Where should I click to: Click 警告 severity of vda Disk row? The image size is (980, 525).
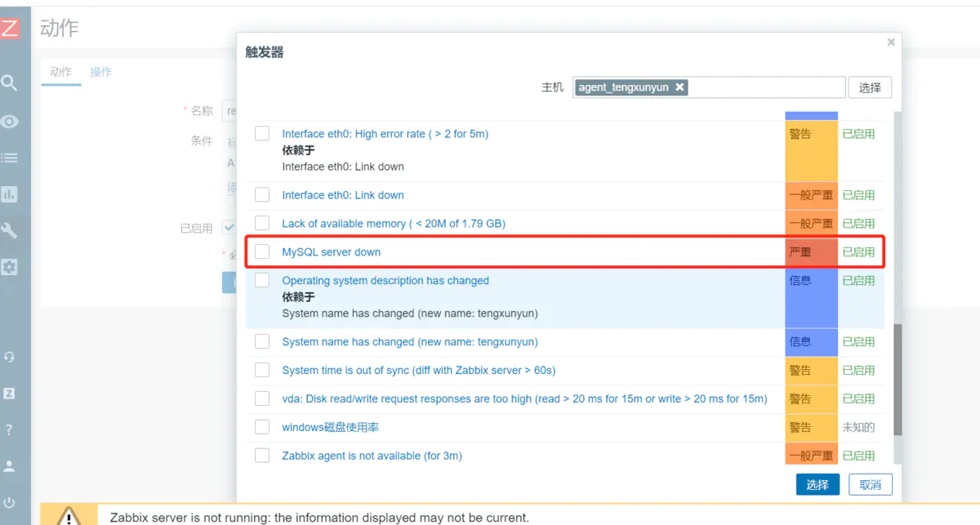[x=812, y=399]
